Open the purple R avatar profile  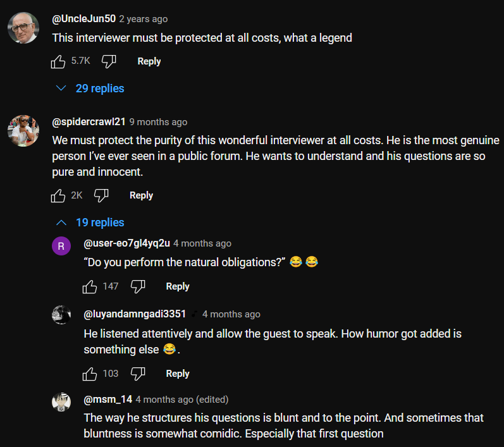pos(61,247)
